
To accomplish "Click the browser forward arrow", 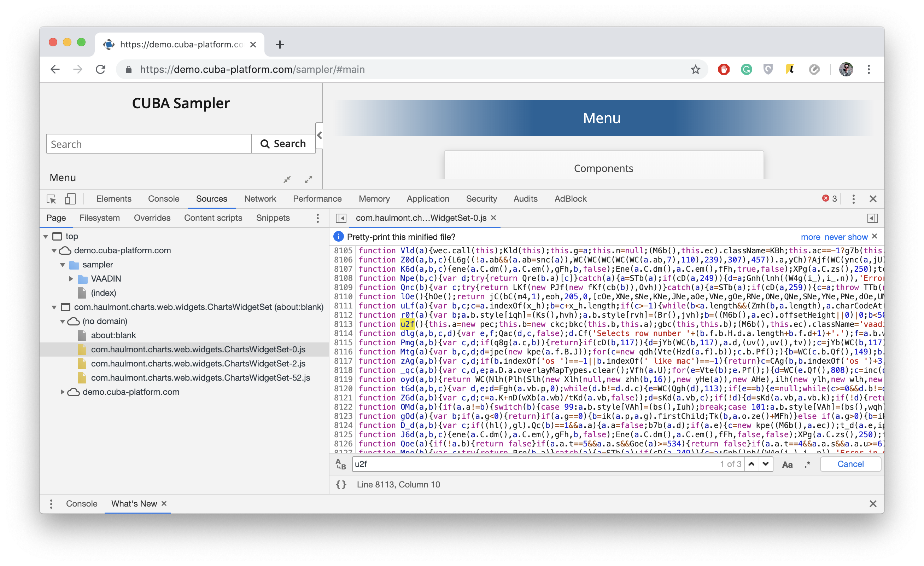I will click(x=78, y=69).
